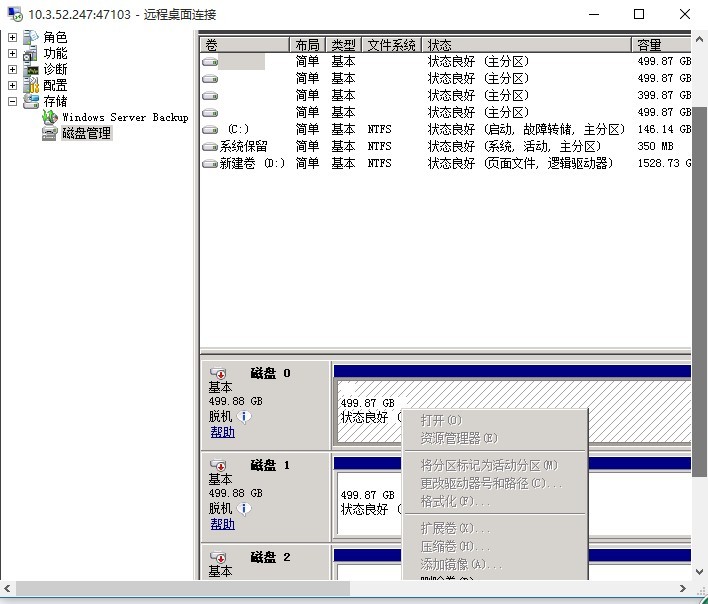Click the info icon beside 磁盘 1 脱机
708x604 pixels.
[x=245, y=508]
